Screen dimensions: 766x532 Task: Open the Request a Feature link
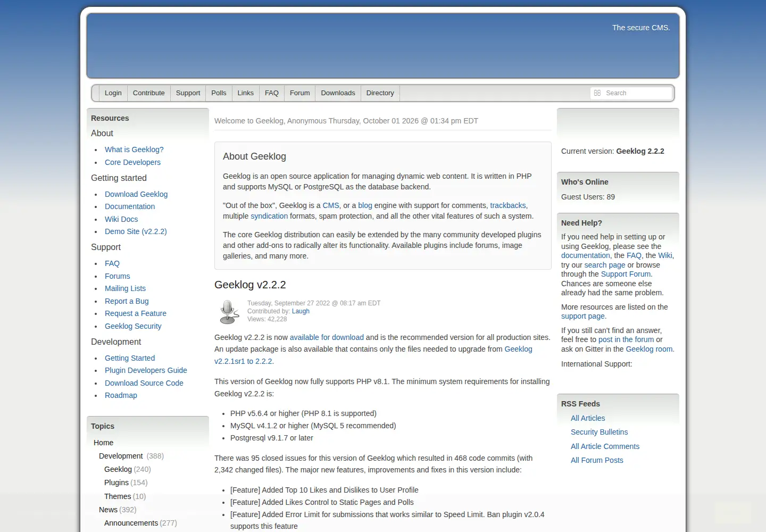pyautogui.click(x=136, y=313)
